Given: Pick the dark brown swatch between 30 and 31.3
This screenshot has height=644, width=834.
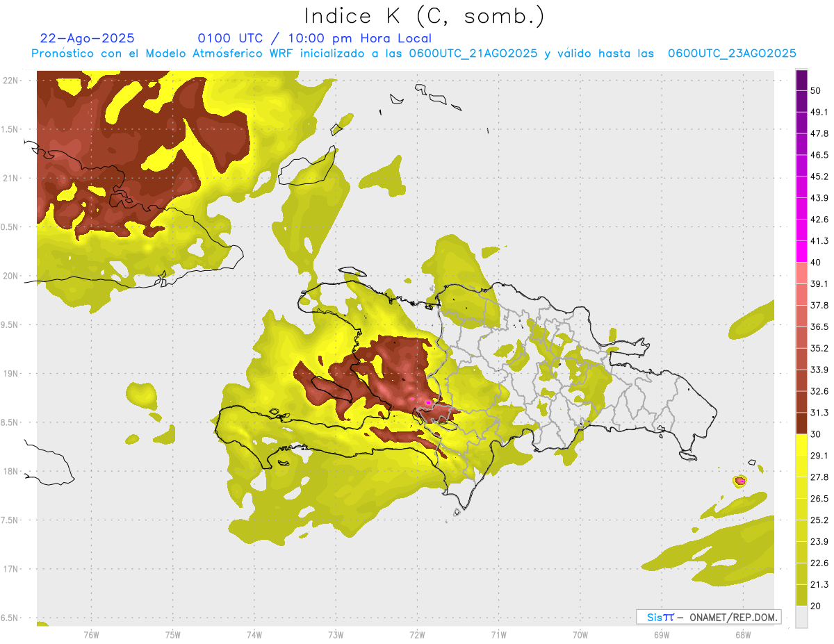Looking at the screenshot, I should (801, 423).
